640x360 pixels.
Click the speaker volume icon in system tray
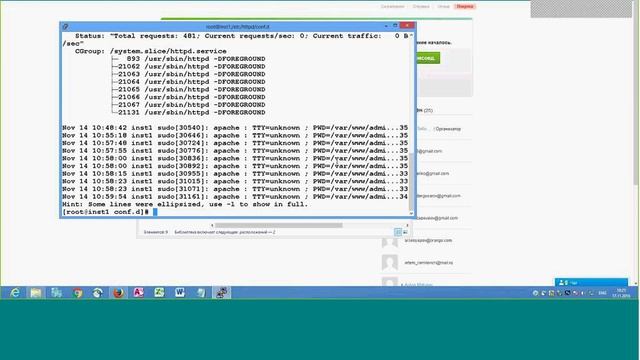(583, 293)
